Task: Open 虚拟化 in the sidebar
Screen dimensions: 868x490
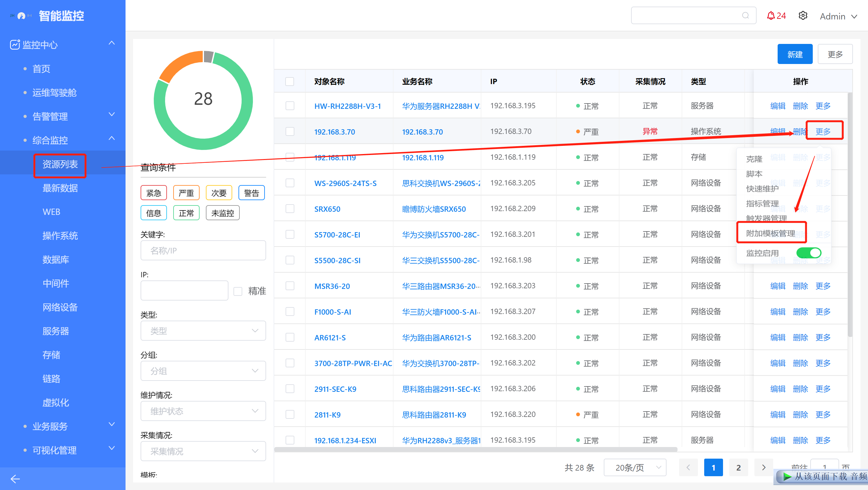Action: pos(56,402)
